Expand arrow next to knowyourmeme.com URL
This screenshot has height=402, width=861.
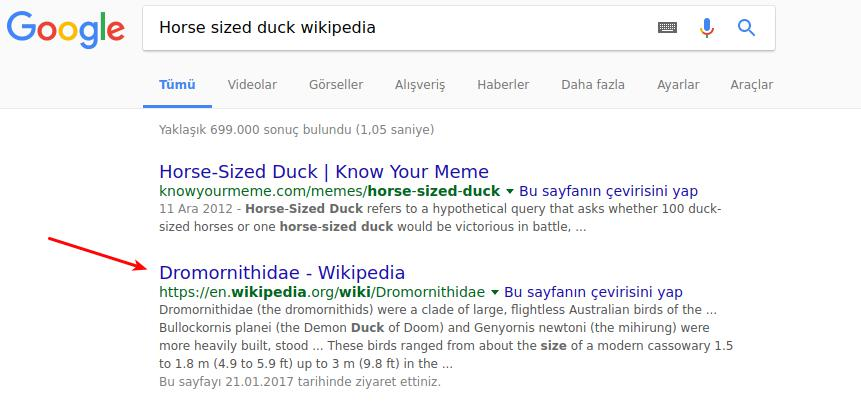coord(510,191)
